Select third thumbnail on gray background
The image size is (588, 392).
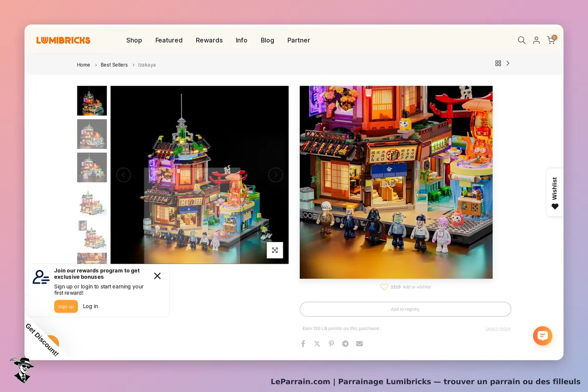point(92,168)
